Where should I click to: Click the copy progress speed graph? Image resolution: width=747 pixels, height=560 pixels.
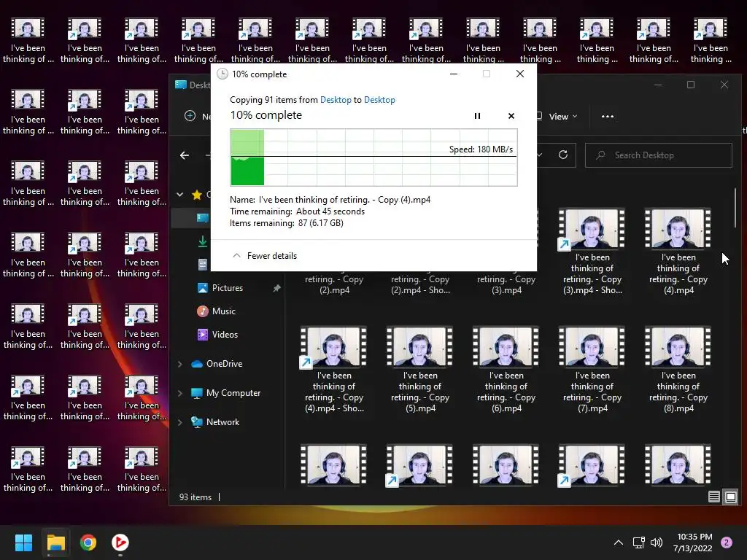(x=373, y=157)
